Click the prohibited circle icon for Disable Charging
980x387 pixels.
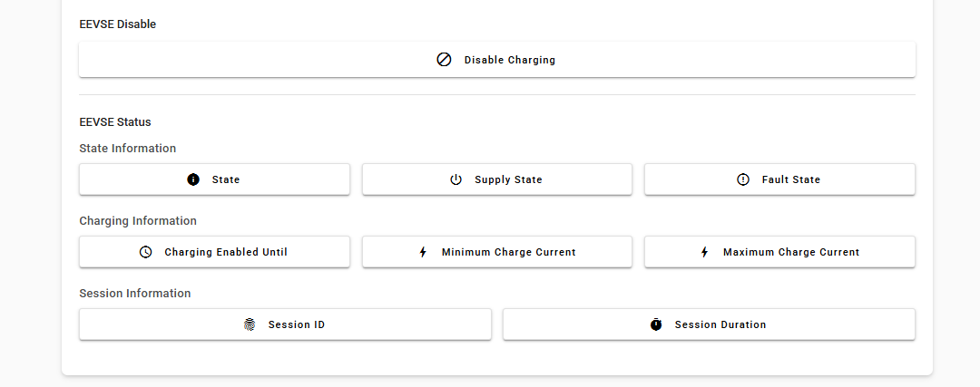pyautogui.click(x=444, y=60)
